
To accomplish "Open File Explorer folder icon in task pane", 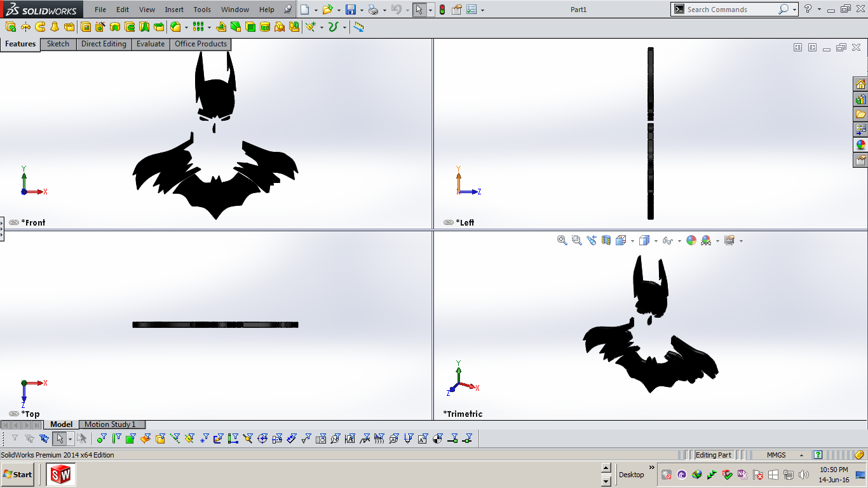I will [860, 114].
